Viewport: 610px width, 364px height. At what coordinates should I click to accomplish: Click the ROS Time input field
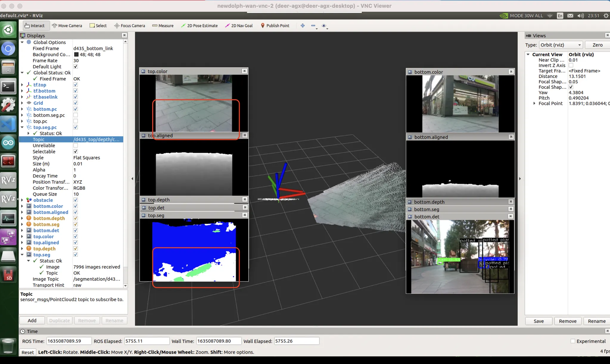click(x=69, y=341)
